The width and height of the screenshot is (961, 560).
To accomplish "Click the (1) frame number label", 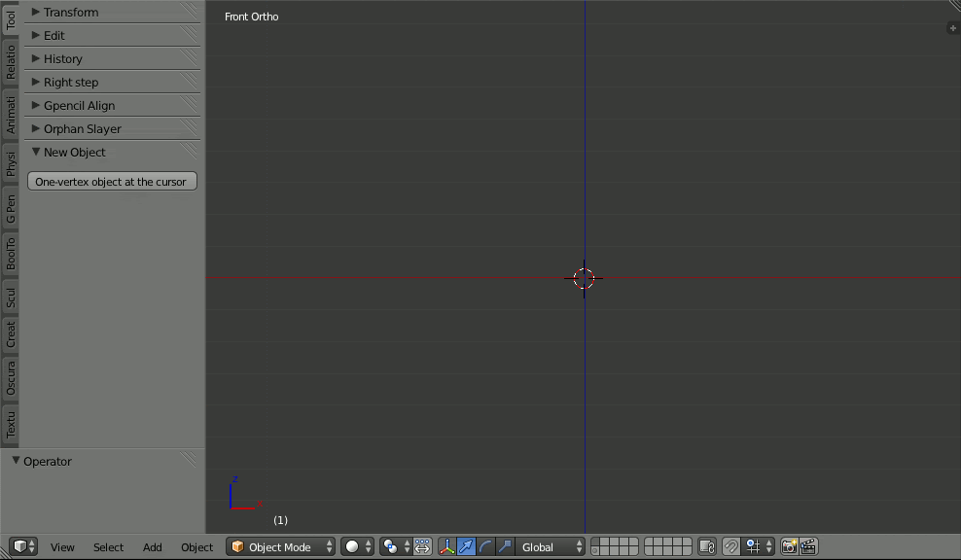I will [280, 519].
